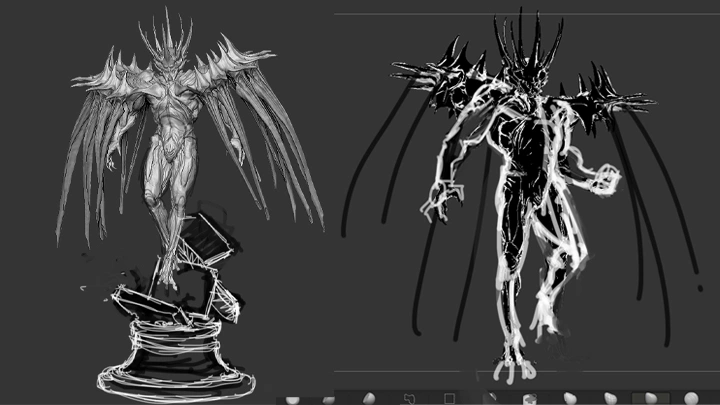Image resolution: width=720 pixels, height=405 pixels.
Task: Click the square outline icon in bottom strip
Action: (449, 398)
